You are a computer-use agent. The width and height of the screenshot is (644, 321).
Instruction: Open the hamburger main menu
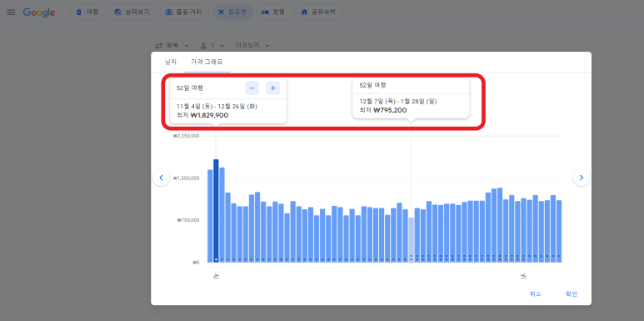click(11, 13)
